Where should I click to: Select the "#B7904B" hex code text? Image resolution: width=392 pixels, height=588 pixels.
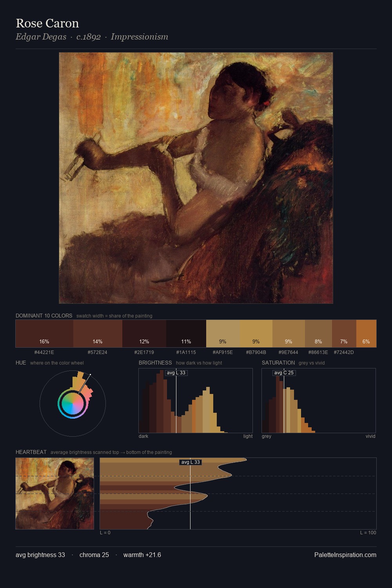click(256, 352)
